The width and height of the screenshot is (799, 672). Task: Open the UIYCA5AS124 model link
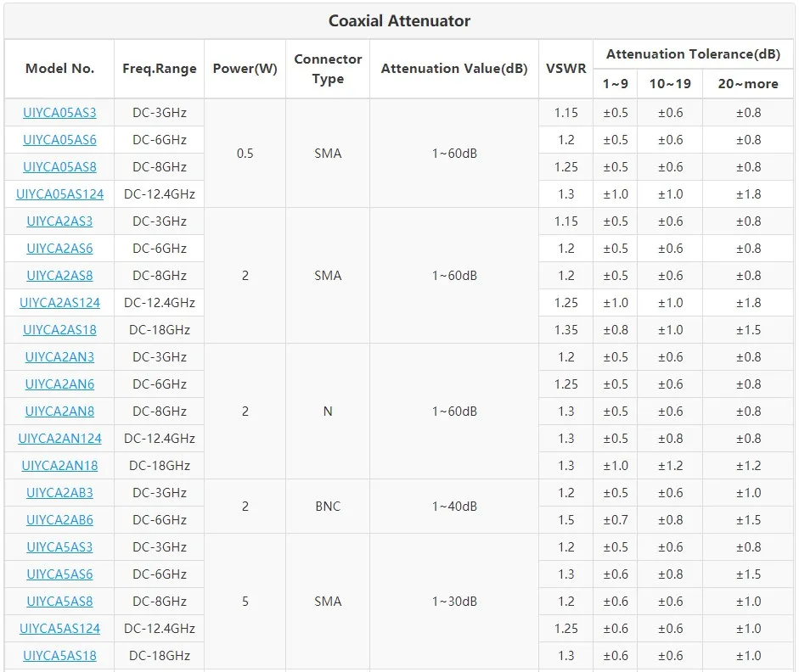coord(59,629)
